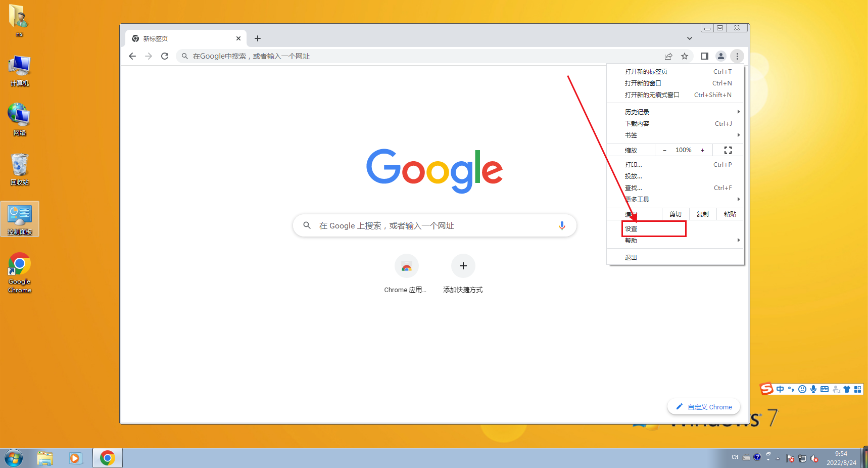
Task: Select 打开新的无痕式窗口 menu item
Action: point(676,95)
